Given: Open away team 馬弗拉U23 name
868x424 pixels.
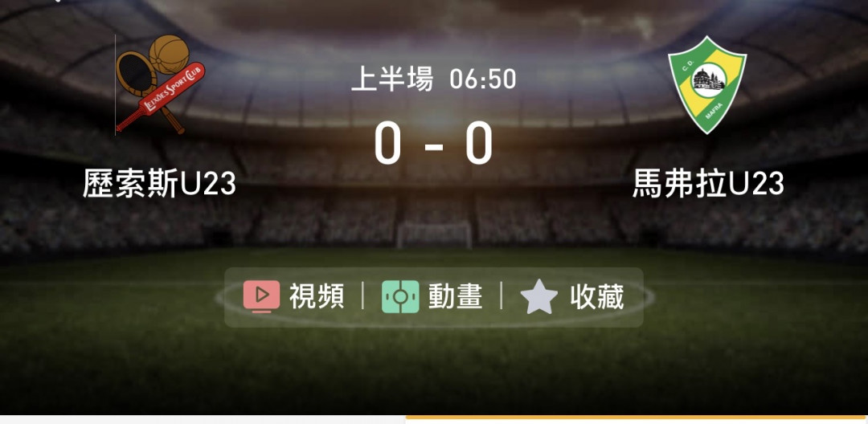Looking at the screenshot, I should pyautogui.click(x=708, y=184).
